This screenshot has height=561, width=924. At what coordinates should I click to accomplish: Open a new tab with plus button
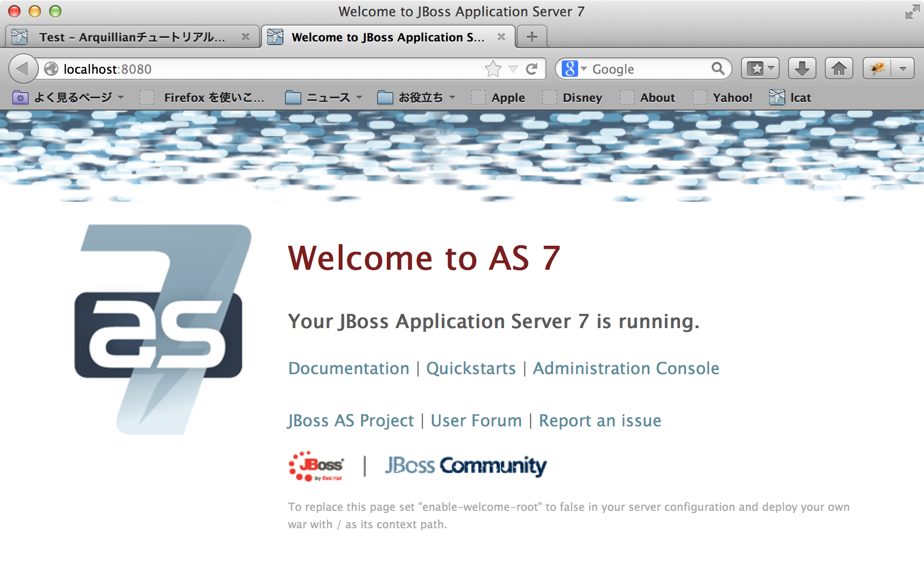(x=532, y=37)
